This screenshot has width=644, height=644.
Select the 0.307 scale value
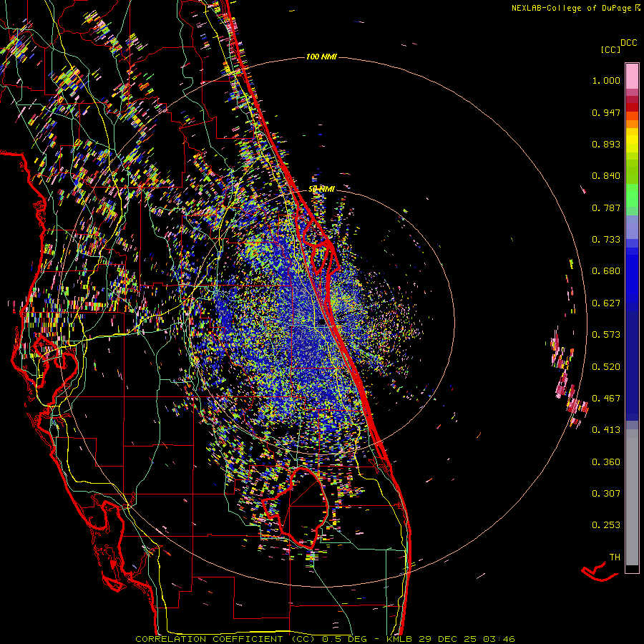[606, 494]
